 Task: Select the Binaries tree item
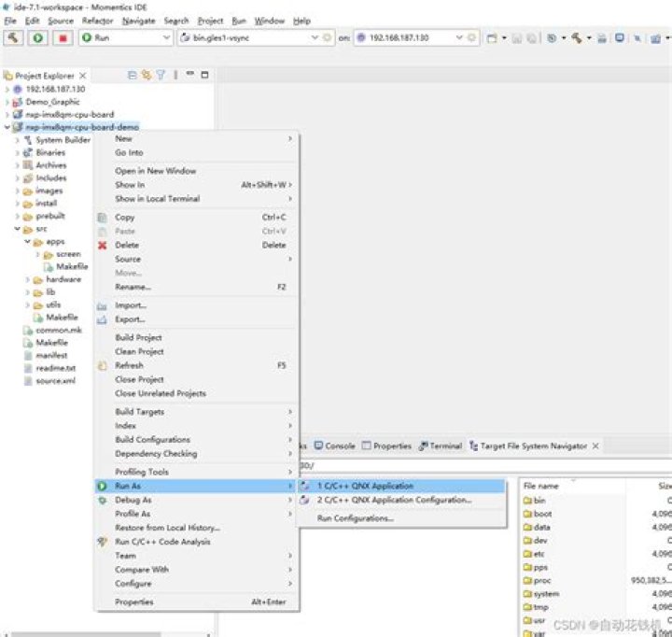pyautogui.click(x=50, y=152)
